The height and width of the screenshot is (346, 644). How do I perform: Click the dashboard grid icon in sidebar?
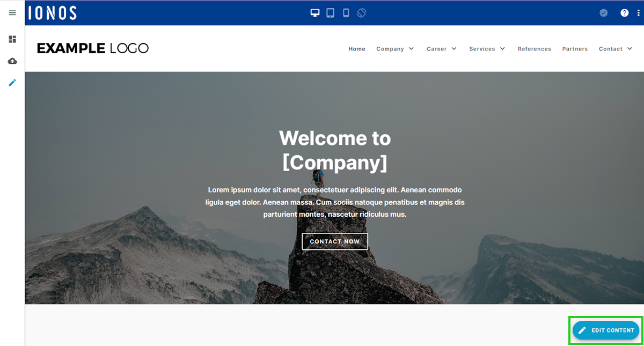(x=12, y=39)
